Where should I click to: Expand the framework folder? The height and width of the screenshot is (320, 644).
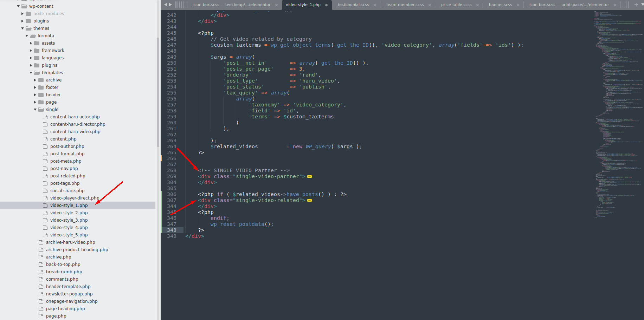point(31,51)
